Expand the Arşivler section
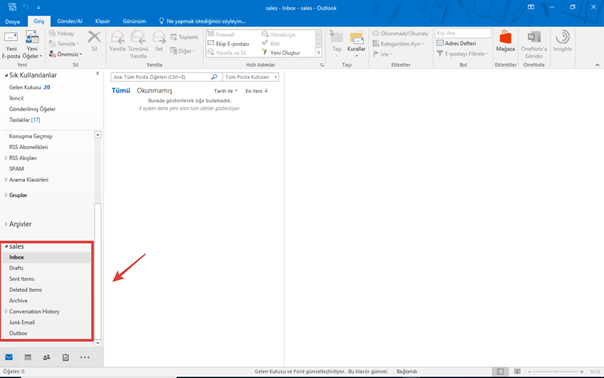The height and width of the screenshot is (378, 604). tap(6, 224)
